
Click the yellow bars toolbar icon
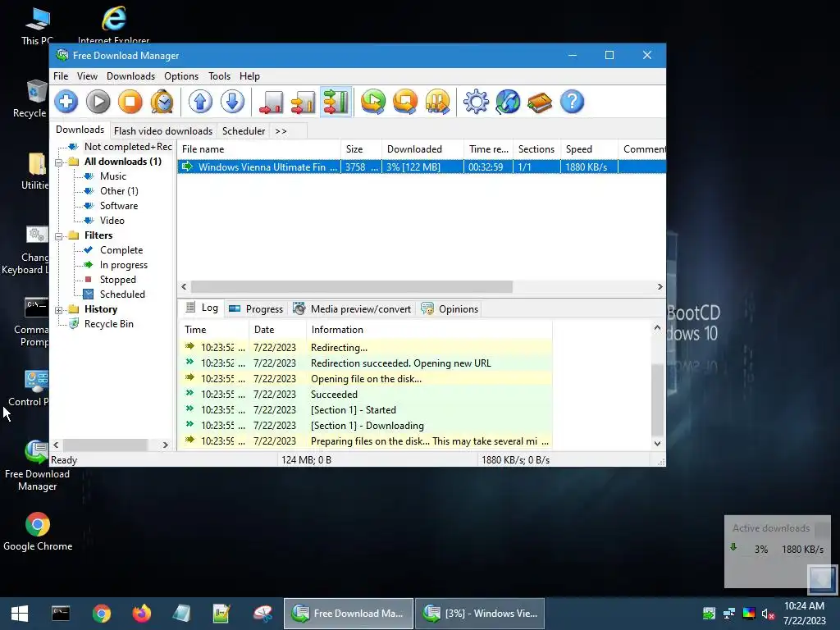(438, 102)
